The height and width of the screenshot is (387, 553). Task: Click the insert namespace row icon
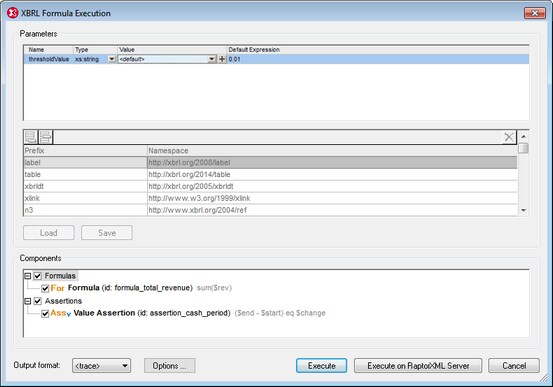(45, 137)
